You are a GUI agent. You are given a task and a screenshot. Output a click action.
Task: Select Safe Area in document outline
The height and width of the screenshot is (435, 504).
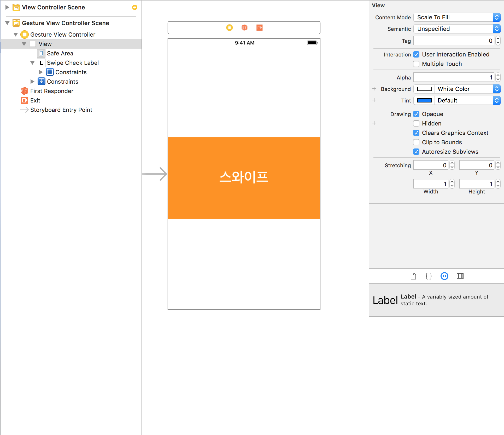click(60, 53)
